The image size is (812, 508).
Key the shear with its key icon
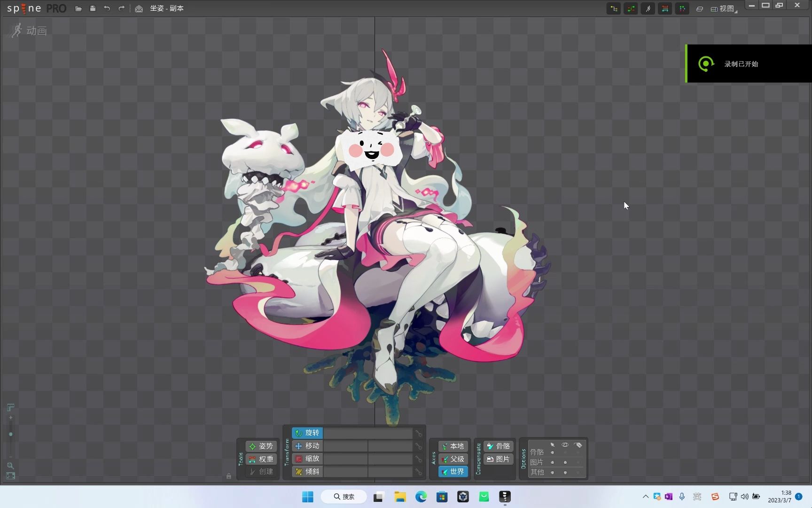(418, 471)
